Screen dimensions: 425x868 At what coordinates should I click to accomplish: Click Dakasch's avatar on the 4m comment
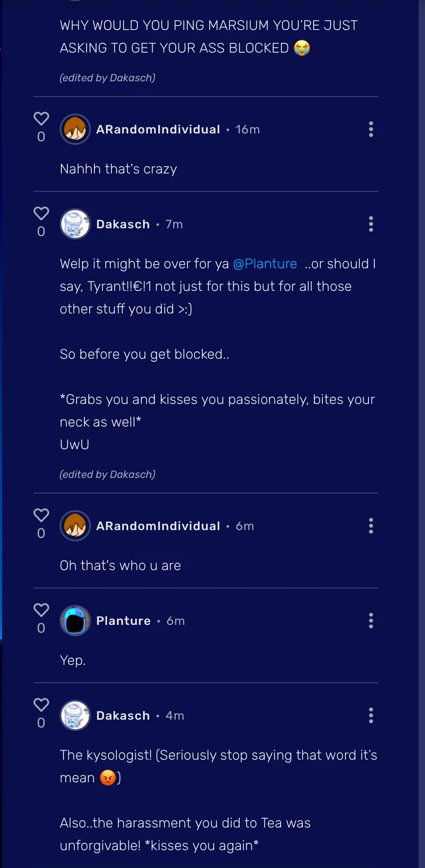[x=75, y=715]
